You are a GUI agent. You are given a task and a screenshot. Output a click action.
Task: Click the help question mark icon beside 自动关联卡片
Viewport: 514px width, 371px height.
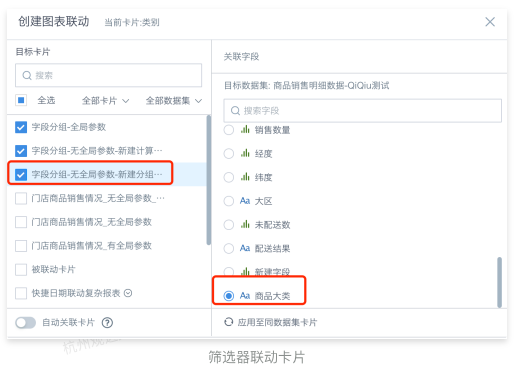click(x=107, y=322)
